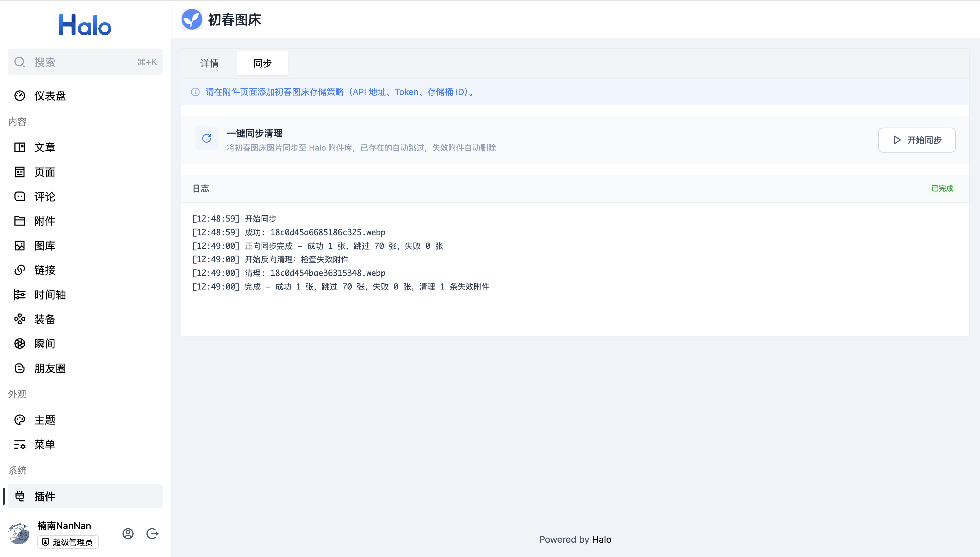Image resolution: width=980 pixels, height=557 pixels.
Task: Select the 同步 tab
Action: pyautogui.click(x=263, y=63)
